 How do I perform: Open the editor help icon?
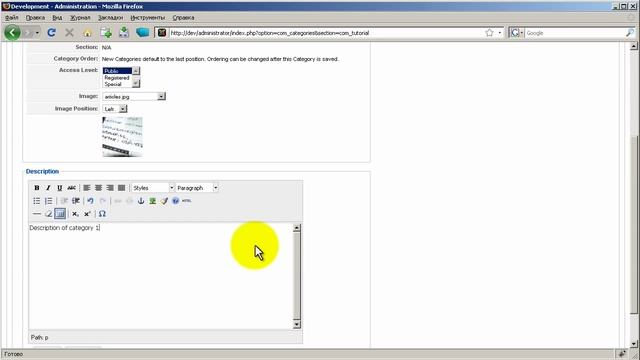click(176, 201)
